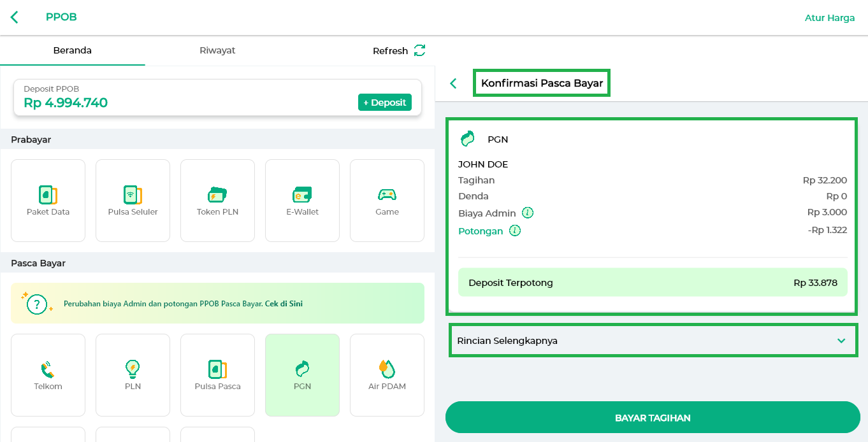This screenshot has height=442, width=868.
Task: Click the Refresh sync icon
Action: 419,50
